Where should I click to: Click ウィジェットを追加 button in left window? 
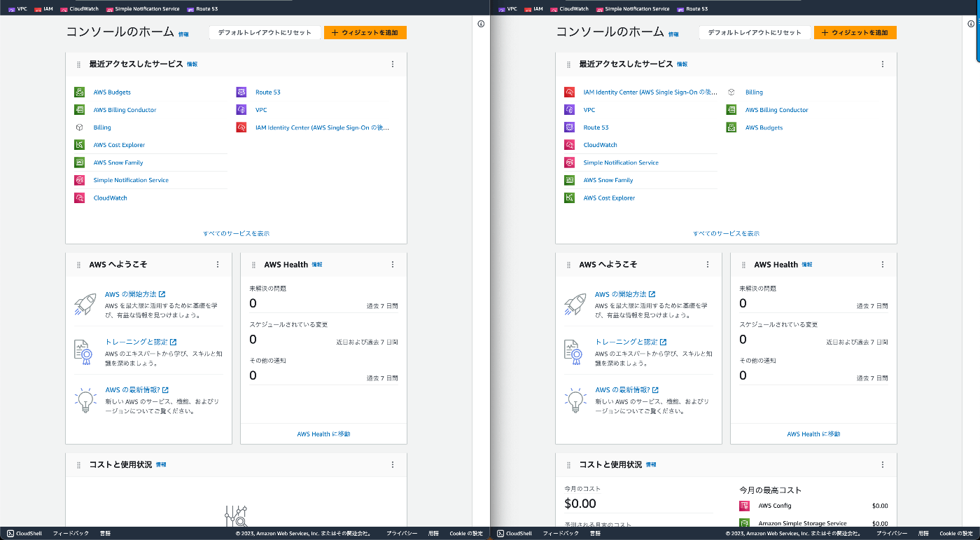click(x=365, y=32)
